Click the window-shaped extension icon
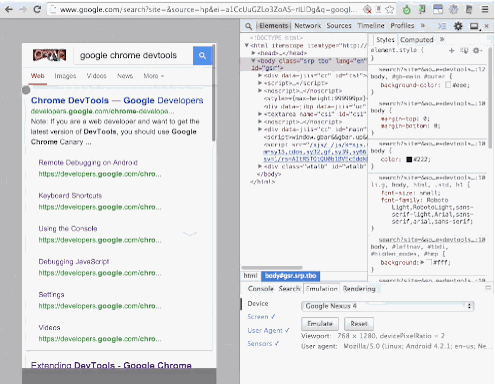495x384 pixels. pyautogui.click(x=438, y=10)
